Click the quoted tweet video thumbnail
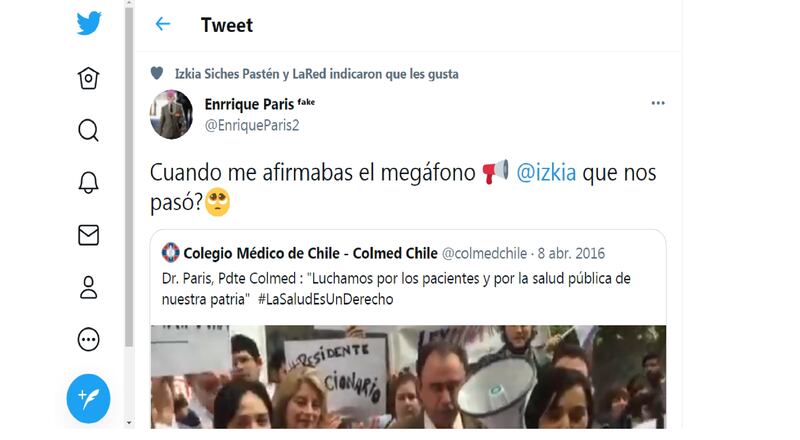This screenshot has width=800, height=440. point(408,377)
